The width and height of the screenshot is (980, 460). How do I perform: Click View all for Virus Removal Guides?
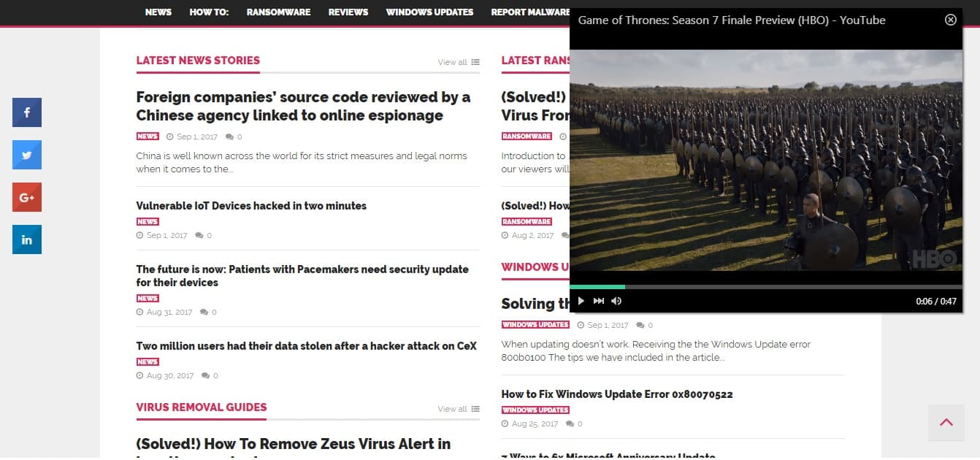(459, 409)
